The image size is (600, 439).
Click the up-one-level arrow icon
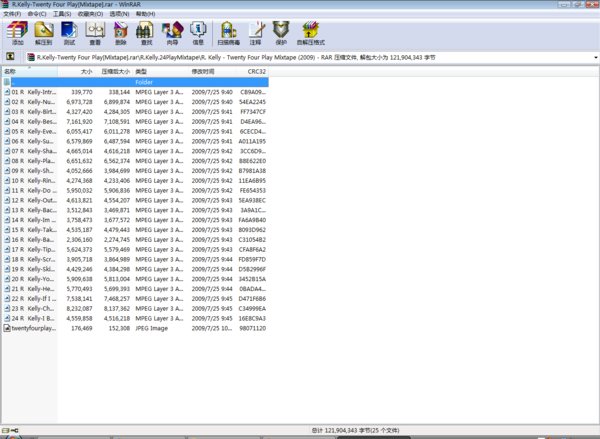10,57
